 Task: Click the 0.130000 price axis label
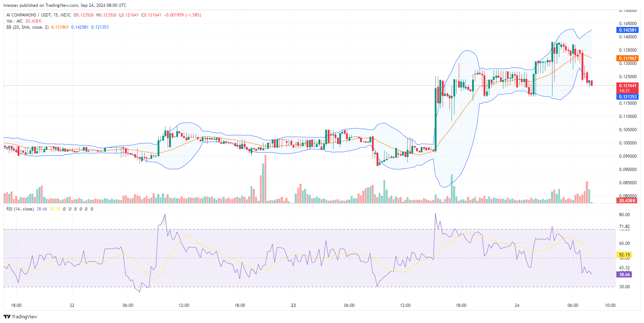(628, 63)
